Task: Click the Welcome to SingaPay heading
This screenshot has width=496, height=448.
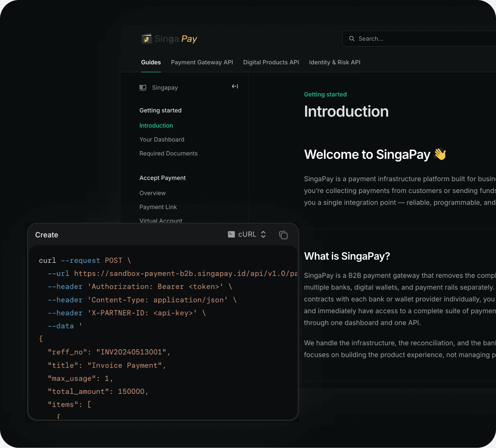Action: pos(367,154)
